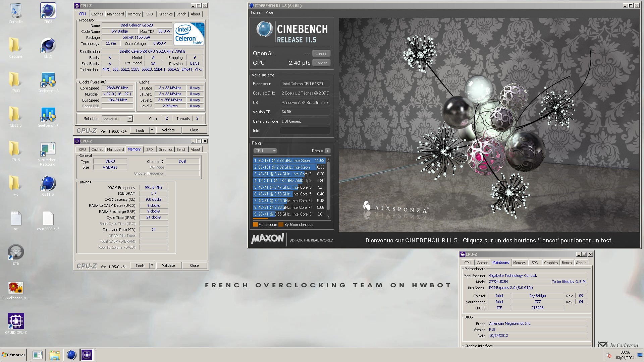The image size is (644, 362).
Task: Click Validate in top CPU-Z window
Action: tap(168, 130)
